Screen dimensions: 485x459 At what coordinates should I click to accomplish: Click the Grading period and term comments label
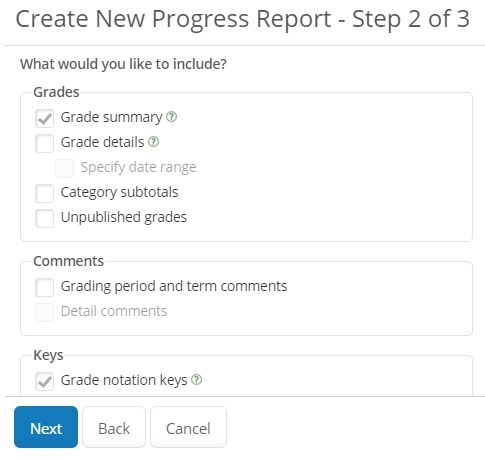(174, 287)
